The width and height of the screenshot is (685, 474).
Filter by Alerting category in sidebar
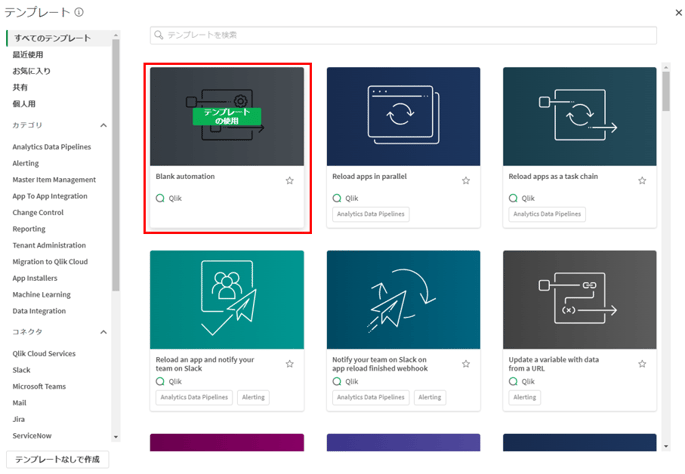pyautogui.click(x=25, y=163)
